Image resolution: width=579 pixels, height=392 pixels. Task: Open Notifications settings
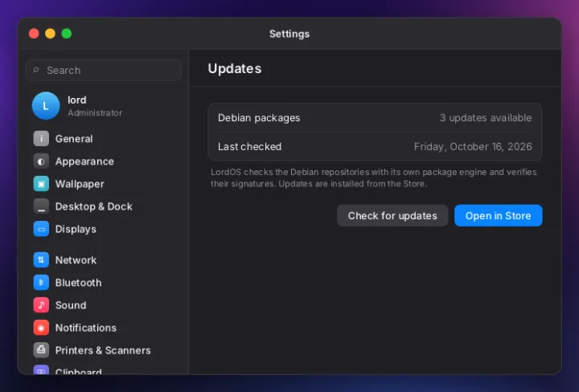coord(104,328)
